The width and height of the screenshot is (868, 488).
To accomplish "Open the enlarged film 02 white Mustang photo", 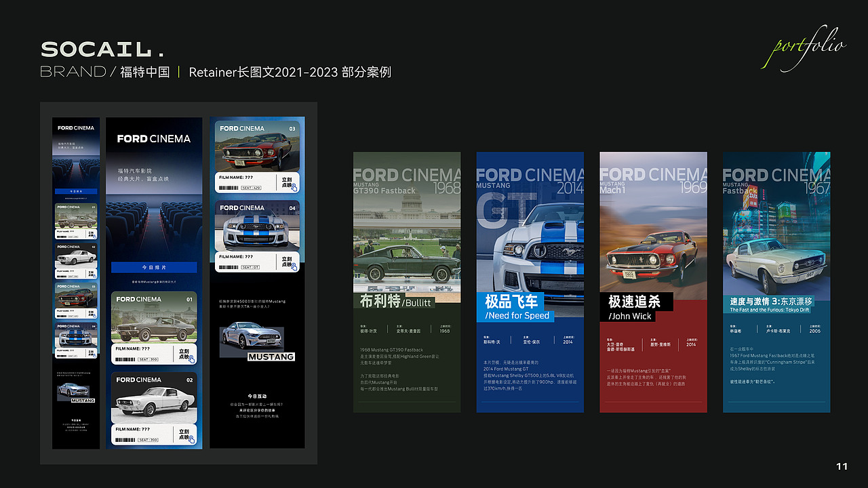I will click(x=154, y=398).
